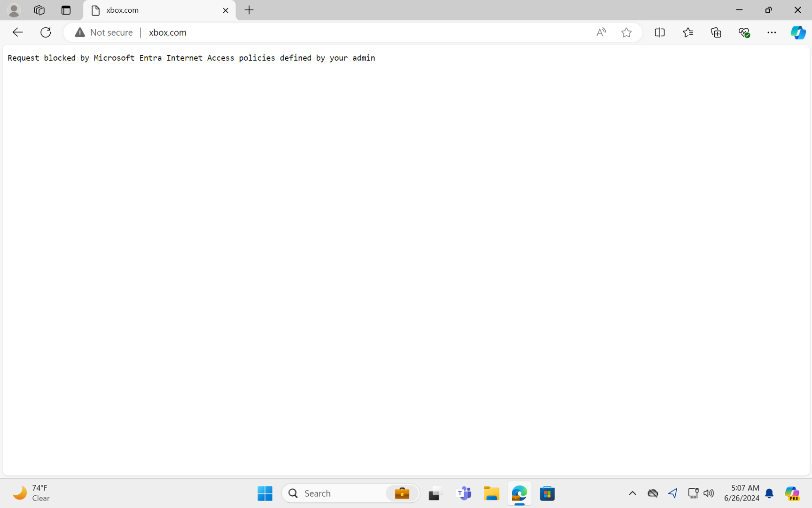
Task: Open the weather widget showing 74°F
Action: click(31, 493)
